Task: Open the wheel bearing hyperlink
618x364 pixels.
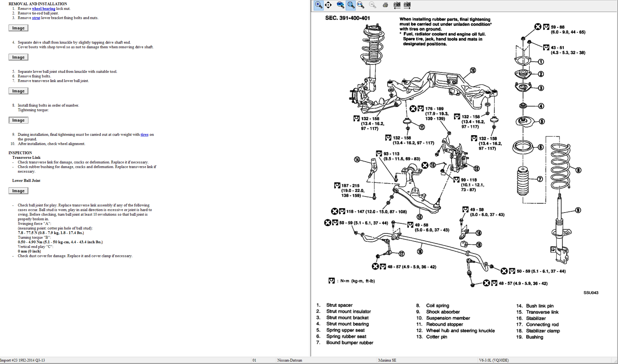Action: tap(43, 9)
